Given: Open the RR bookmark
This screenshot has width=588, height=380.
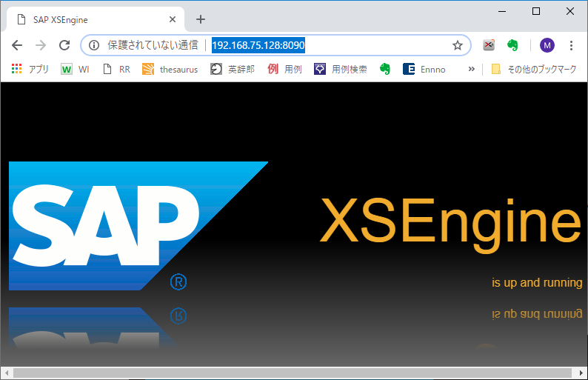Looking at the screenshot, I should coord(116,69).
